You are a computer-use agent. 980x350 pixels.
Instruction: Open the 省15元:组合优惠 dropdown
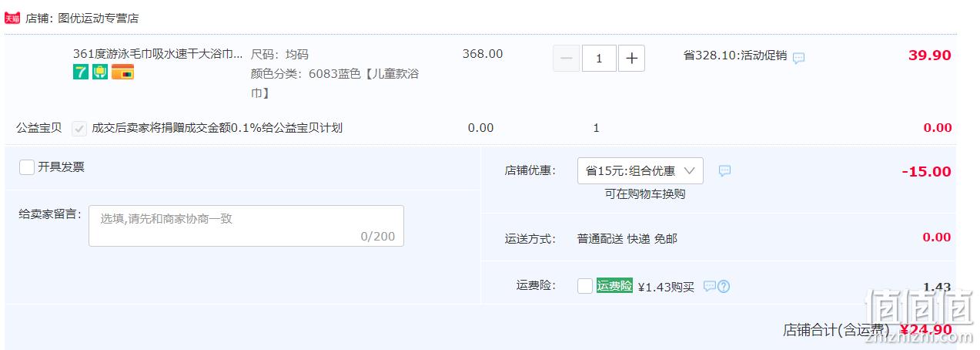[x=641, y=171]
